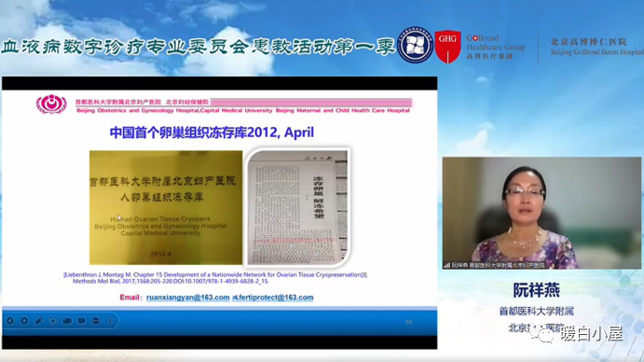Open the ruanxiangyan@163.com email link
This screenshot has width=644, height=362.
coord(187,298)
